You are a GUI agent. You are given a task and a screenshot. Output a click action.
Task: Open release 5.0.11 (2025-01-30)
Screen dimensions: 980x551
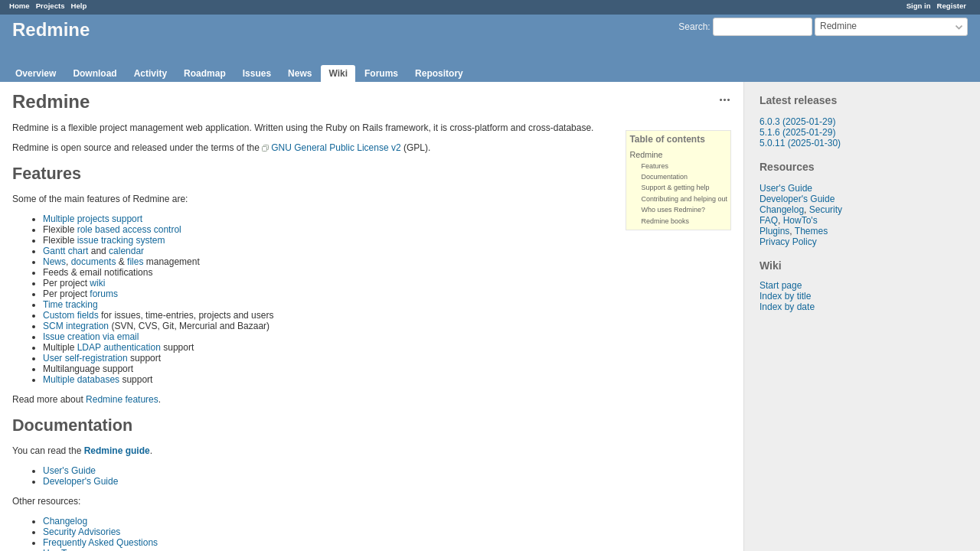coord(800,143)
